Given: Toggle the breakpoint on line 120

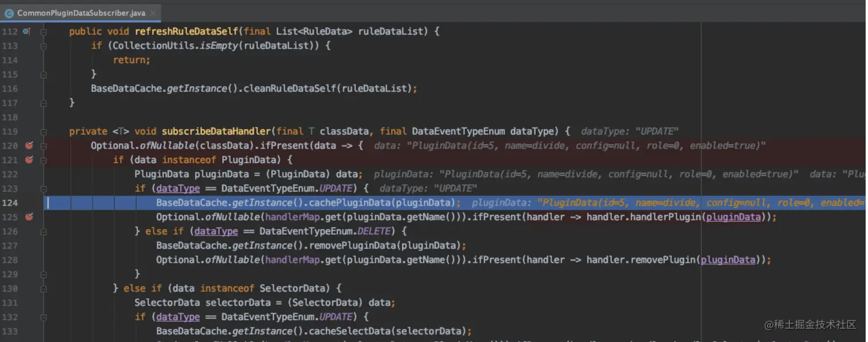Looking at the screenshot, I should point(29,146).
